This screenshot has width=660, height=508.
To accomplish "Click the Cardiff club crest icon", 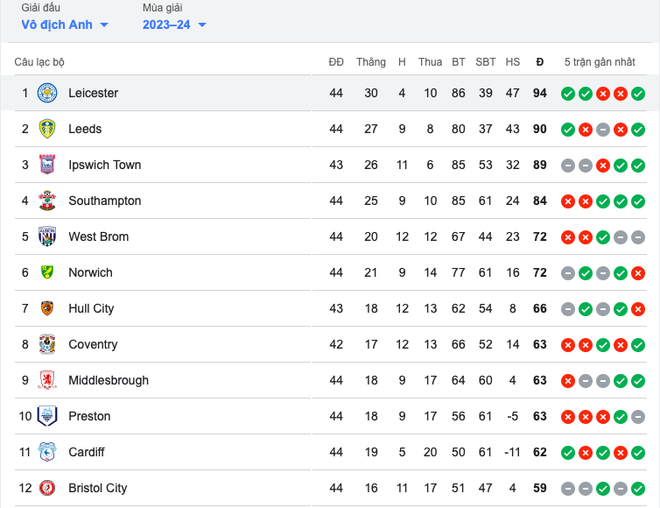I will [x=47, y=452].
